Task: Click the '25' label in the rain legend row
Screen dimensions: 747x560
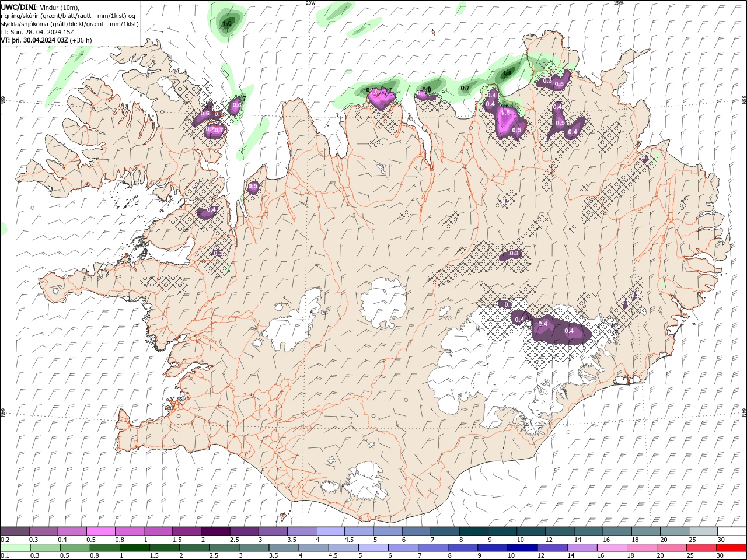Action: 691,556
